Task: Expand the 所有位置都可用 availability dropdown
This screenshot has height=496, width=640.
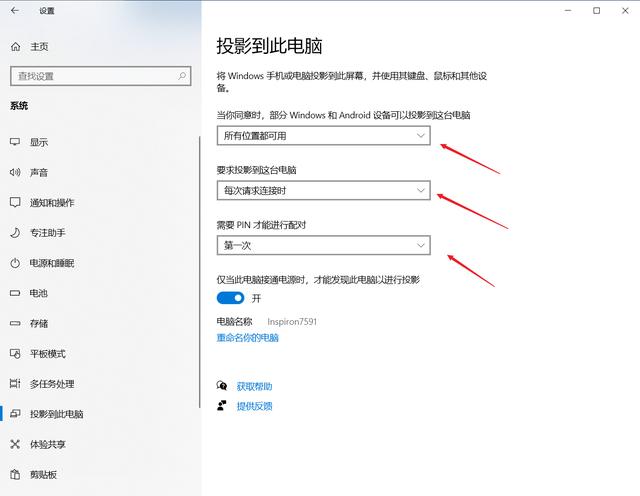Action: point(323,135)
